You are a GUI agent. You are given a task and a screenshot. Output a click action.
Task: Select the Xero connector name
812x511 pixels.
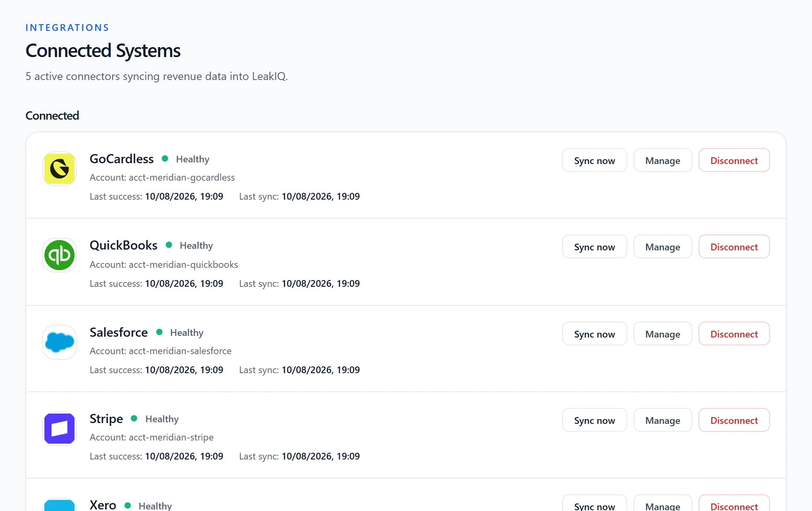click(103, 505)
